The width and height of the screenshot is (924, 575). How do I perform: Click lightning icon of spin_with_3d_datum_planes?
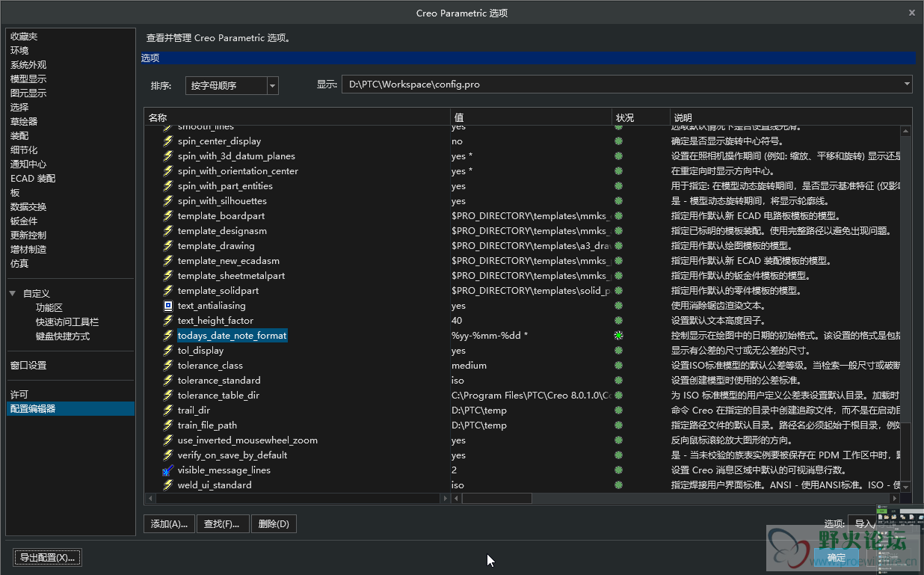168,156
